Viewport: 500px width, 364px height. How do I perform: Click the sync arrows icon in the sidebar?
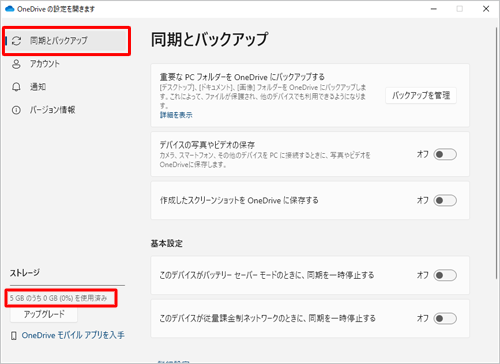click(x=16, y=41)
